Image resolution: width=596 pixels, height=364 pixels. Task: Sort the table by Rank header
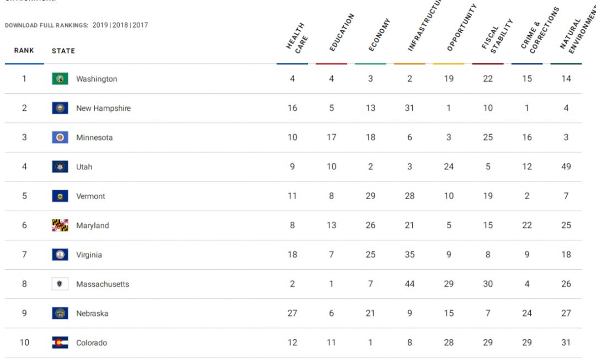[24, 51]
